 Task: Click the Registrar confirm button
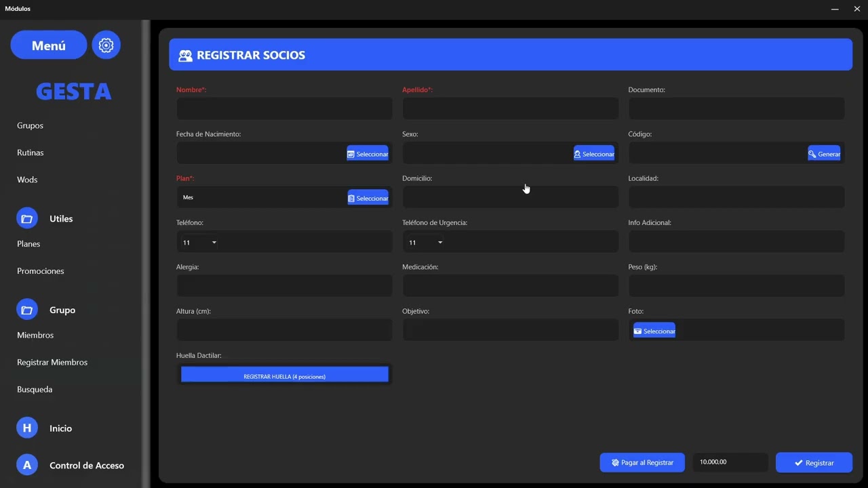tap(814, 462)
